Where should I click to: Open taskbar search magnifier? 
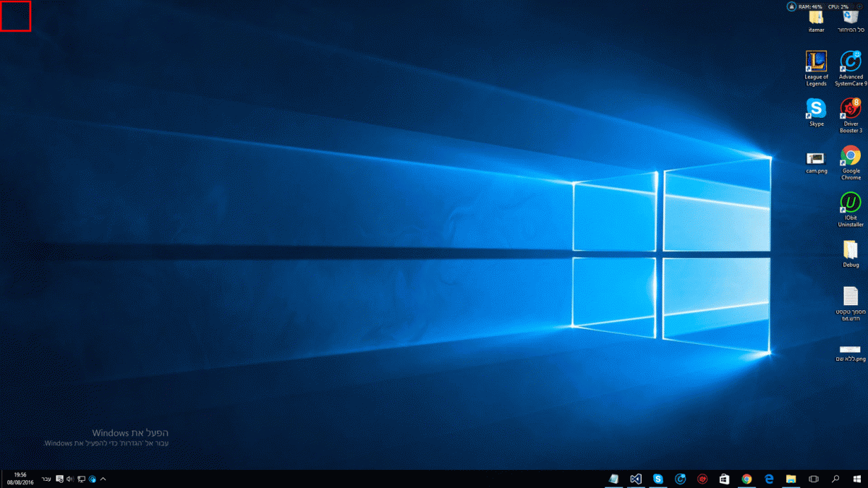click(x=835, y=479)
